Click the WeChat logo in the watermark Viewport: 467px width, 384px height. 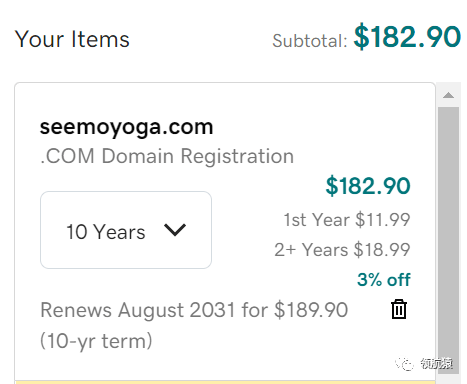(404, 363)
